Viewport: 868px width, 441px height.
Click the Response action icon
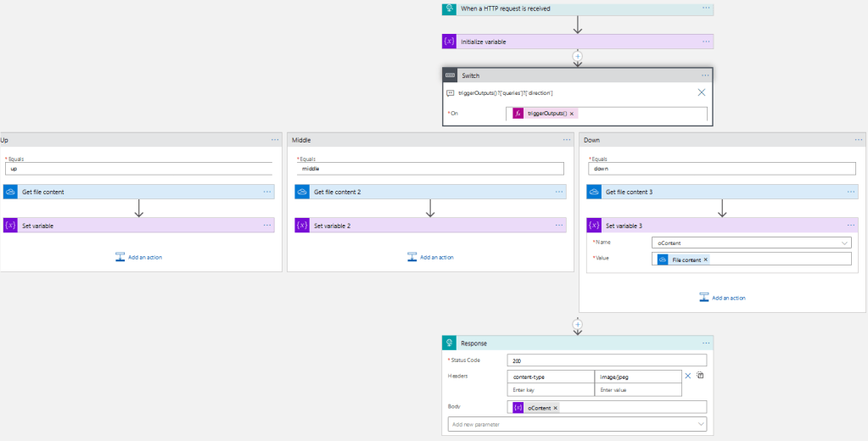[x=450, y=343]
